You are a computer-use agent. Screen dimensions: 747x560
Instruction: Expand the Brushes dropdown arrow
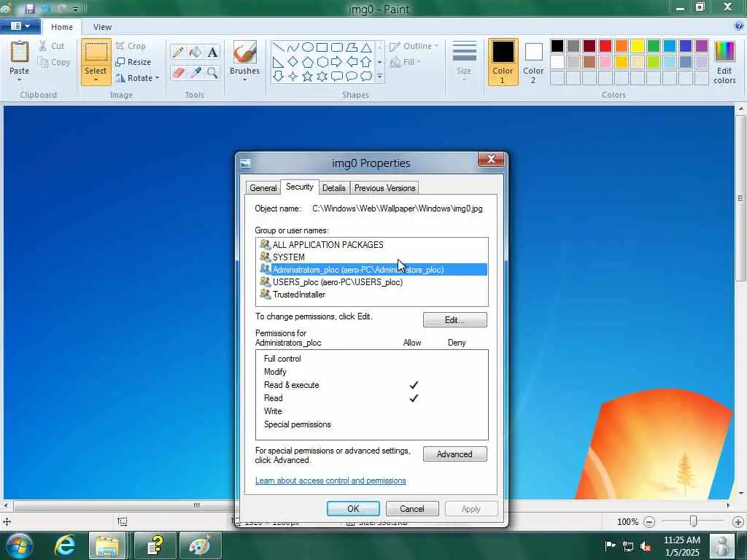245,80
